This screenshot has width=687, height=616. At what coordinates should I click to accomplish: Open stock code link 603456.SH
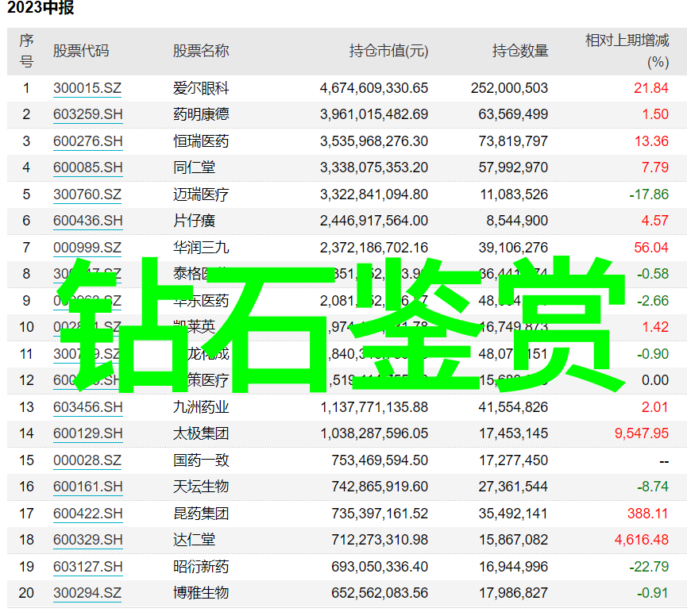[87, 407]
